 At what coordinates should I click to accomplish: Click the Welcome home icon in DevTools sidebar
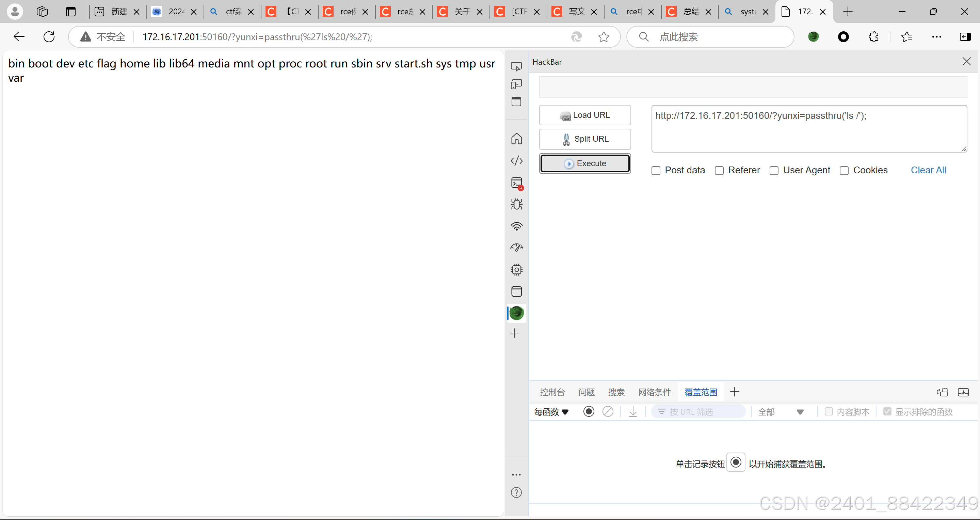[516, 139]
